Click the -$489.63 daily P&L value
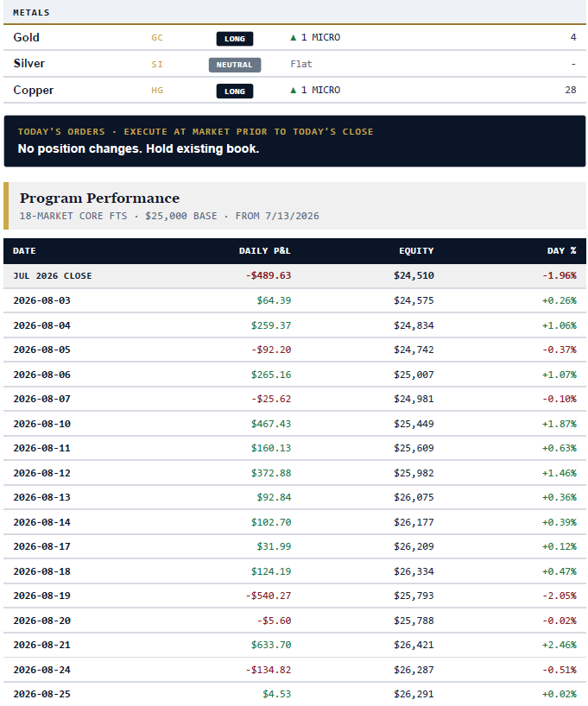The height and width of the screenshot is (706, 588). click(269, 275)
